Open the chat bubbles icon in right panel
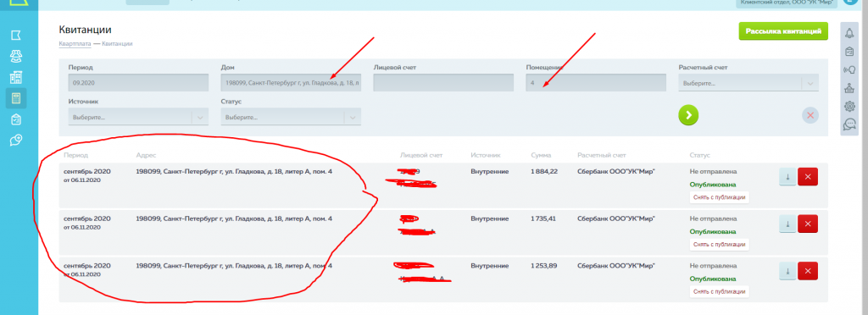868x315 pixels. pos(849,124)
